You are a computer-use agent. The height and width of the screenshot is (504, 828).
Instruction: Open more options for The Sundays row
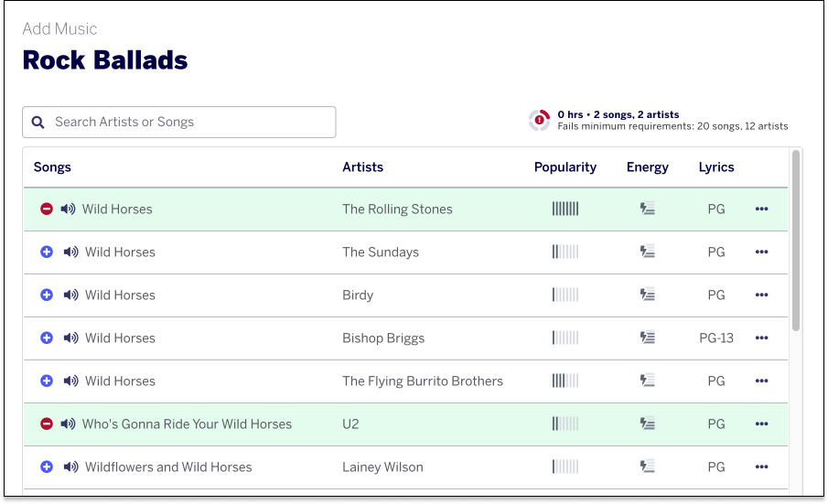pyautogui.click(x=761, y=252)
